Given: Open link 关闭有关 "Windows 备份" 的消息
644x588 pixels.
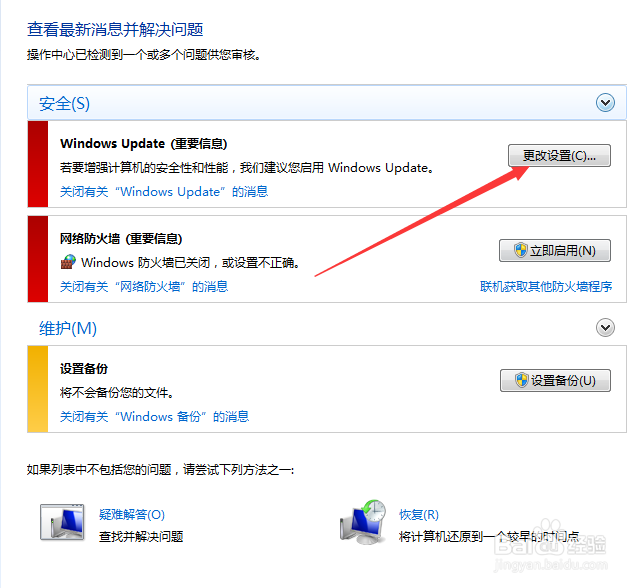Looking at the screenshot, I should pyautogui.click(x=154, y=416).
